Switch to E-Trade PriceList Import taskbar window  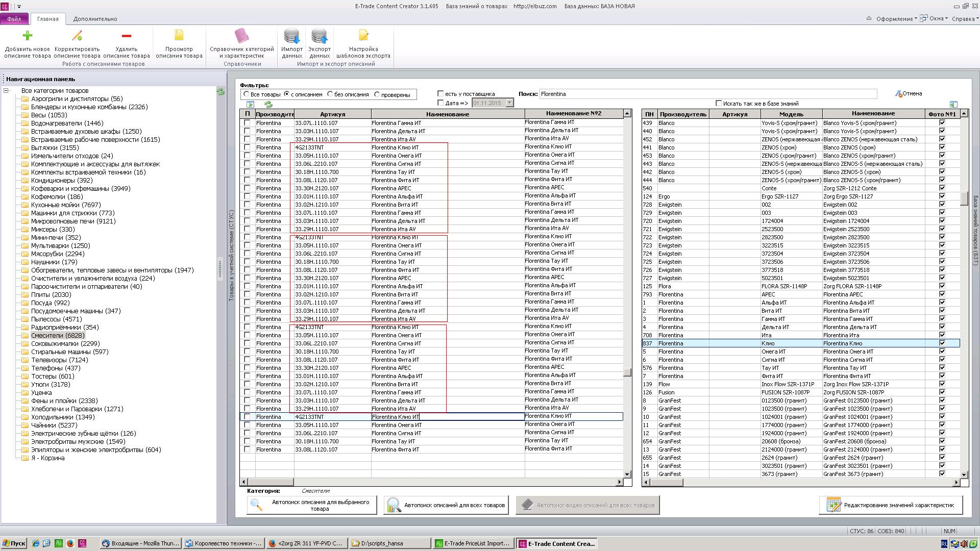click(x=473, y=543)
